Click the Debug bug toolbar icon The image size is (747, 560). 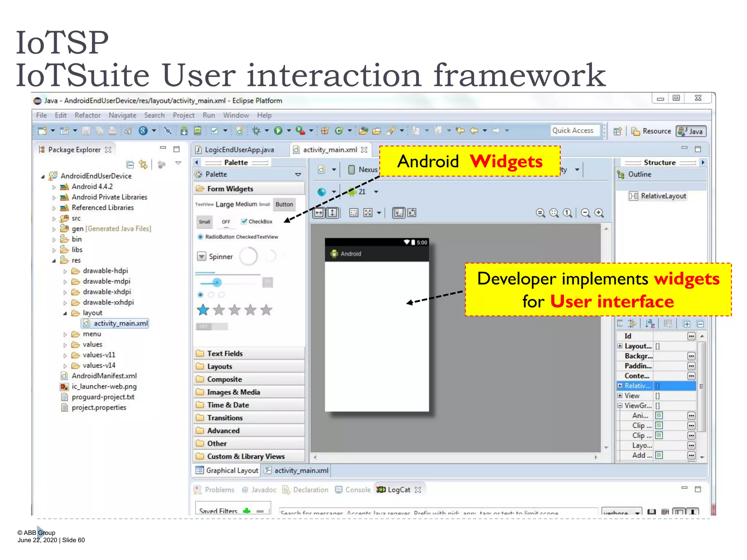[x=256, y=131]
